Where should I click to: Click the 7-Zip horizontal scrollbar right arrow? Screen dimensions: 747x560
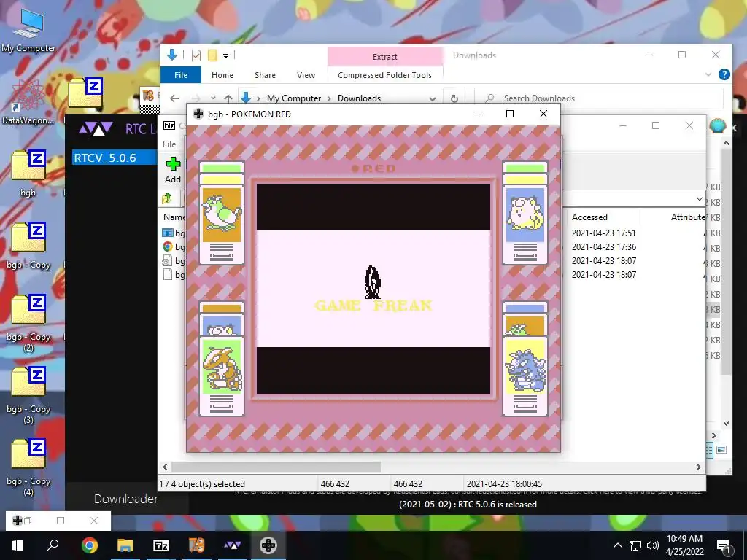699,467
